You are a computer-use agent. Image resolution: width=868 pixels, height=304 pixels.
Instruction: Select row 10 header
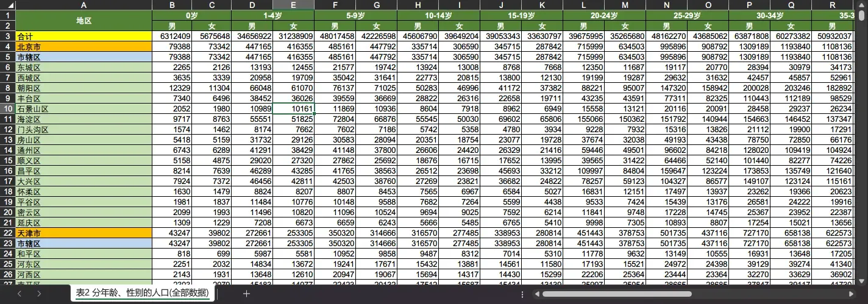[7, 108]
